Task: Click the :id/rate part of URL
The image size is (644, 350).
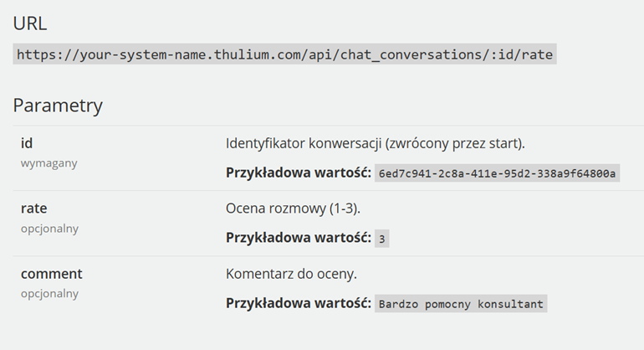Action: [x=522, y=54]
